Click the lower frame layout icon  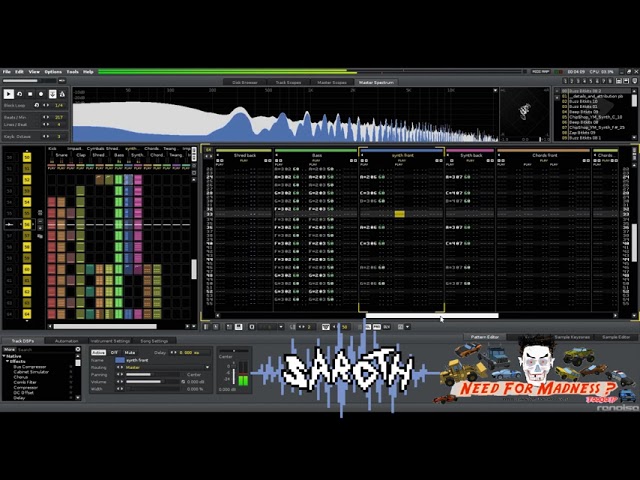626,81
